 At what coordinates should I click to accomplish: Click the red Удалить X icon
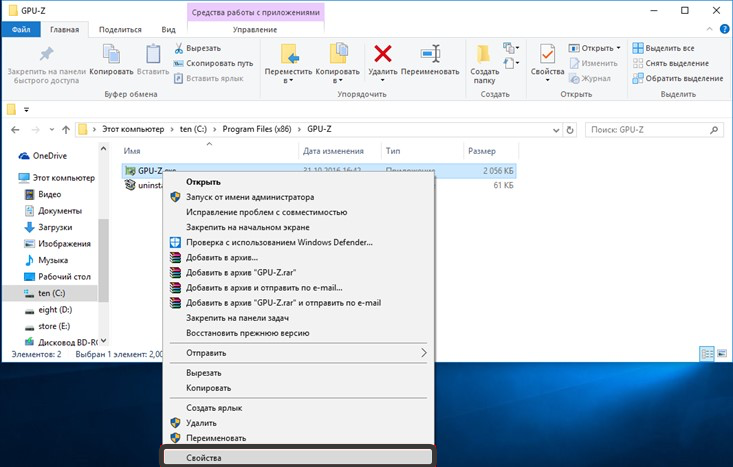click(382, 53)
